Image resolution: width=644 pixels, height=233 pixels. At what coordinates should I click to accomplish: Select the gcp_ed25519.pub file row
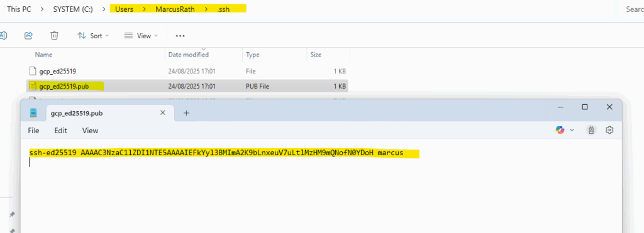click(x=187, y=86)
